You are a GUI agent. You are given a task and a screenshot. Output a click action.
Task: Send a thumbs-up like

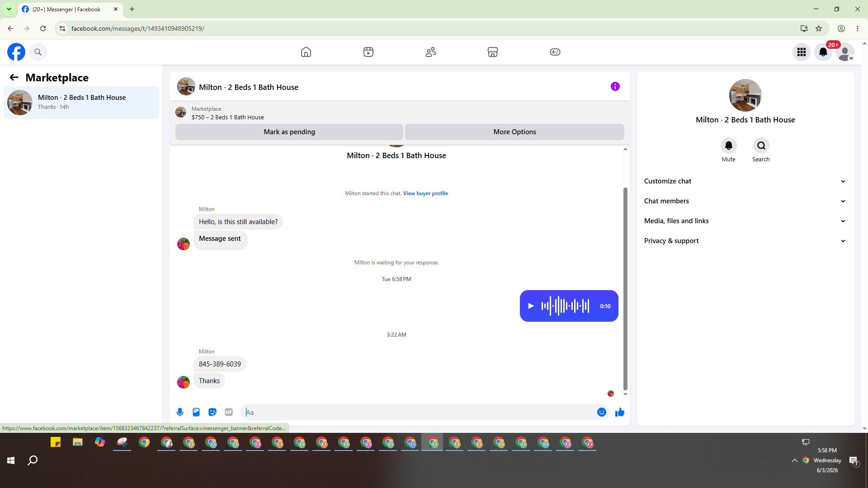[620, 412]
